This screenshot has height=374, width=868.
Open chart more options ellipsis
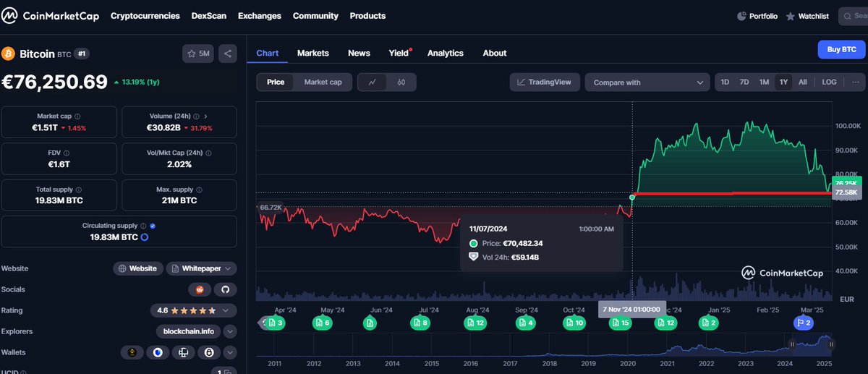coord(855,82)
